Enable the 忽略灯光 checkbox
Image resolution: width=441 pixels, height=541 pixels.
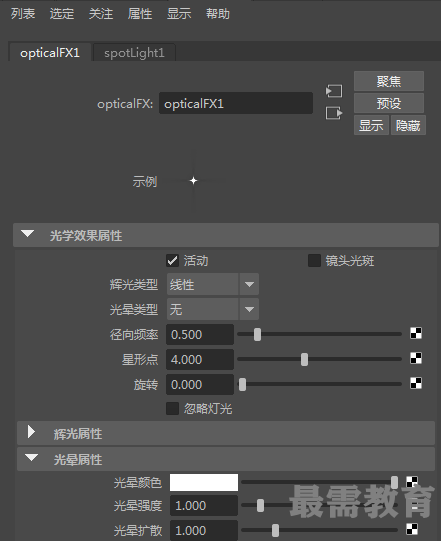(173, 409)
